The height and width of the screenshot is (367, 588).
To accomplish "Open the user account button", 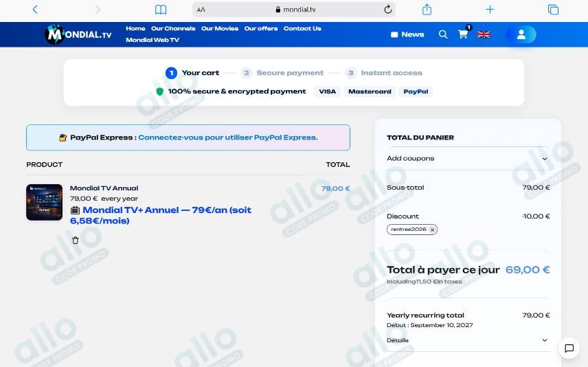I will (521, 34).
